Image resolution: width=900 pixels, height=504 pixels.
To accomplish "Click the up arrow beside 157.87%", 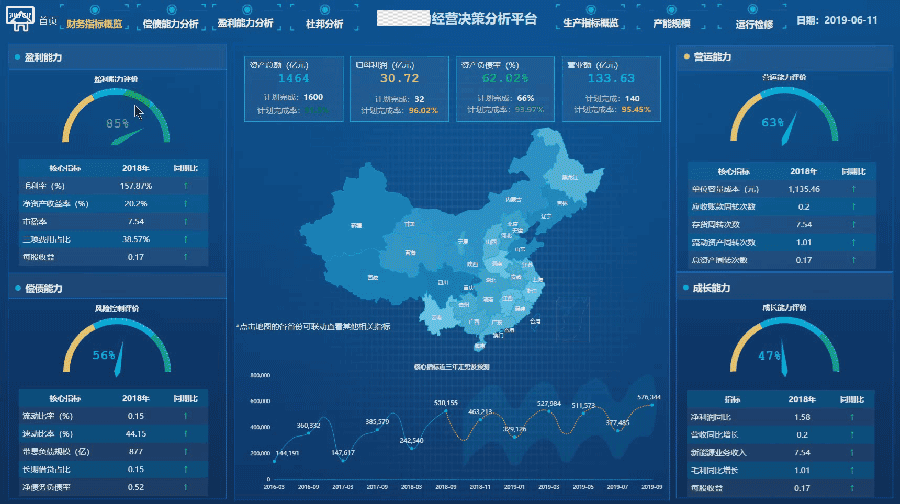I will tap(185, 186).
